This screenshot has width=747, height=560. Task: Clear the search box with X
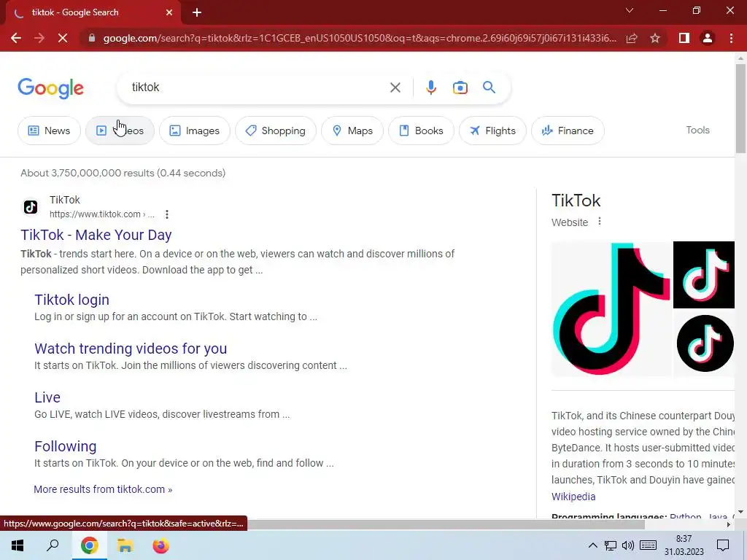click(395, 87)
